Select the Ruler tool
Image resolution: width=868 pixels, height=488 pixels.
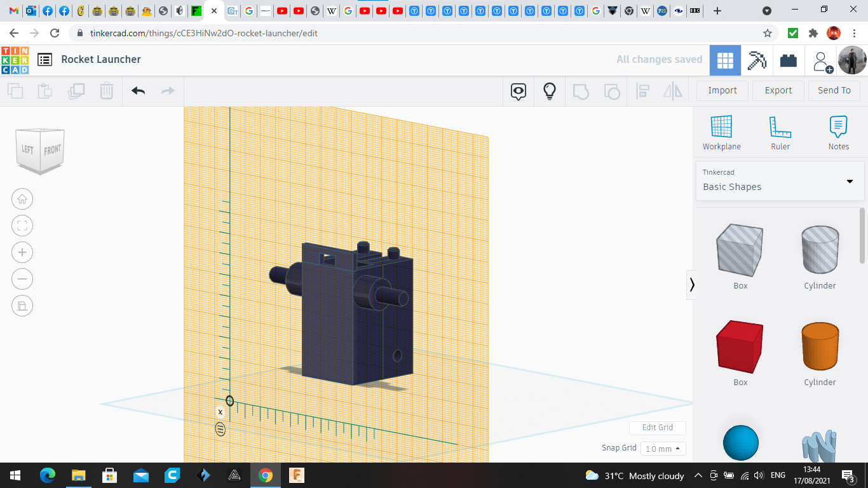click(x=780, y=133)
